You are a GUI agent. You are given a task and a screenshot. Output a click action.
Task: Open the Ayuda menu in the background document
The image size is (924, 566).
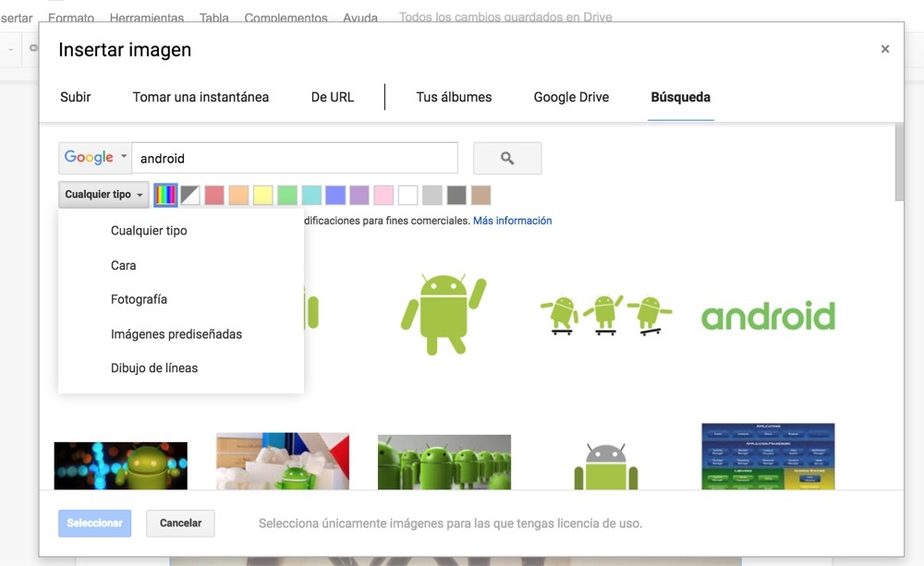(x=360, y=18)
